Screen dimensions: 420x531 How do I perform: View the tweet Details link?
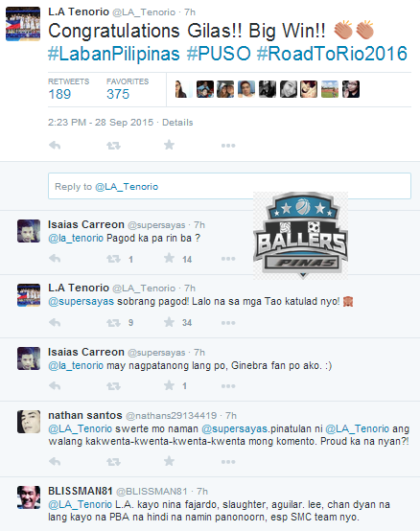[177, 123]
